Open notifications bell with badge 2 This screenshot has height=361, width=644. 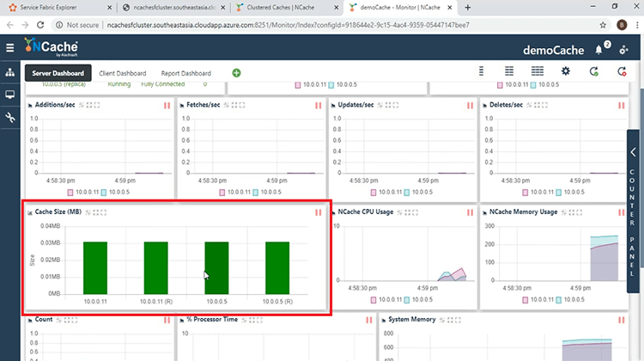coord(598,50)
